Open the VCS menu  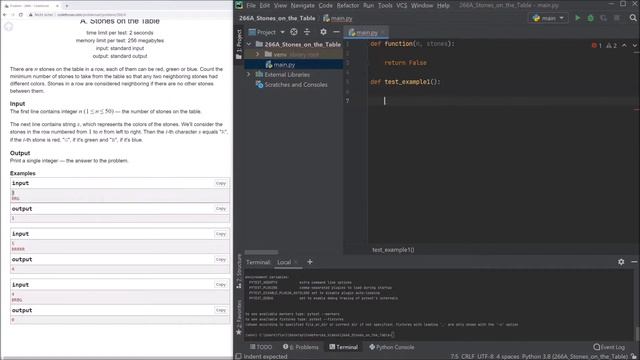pyautogui.click(x=402, y=5)
